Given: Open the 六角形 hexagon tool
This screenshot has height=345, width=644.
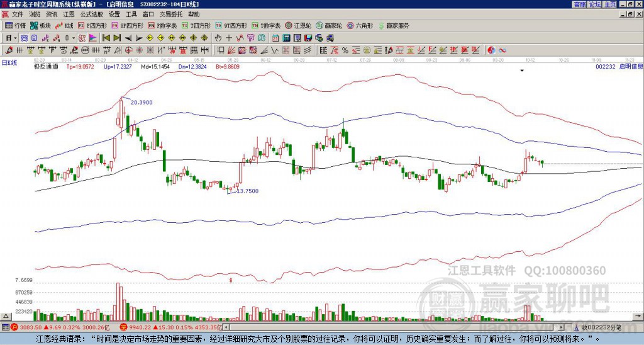Looking at the screenshot, I should [x=360, y=25].
